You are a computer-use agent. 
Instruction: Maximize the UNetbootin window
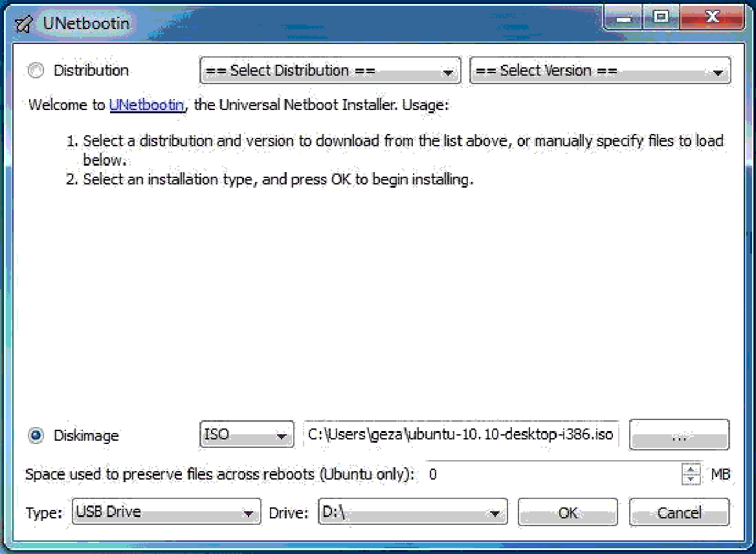click(661, 17)
